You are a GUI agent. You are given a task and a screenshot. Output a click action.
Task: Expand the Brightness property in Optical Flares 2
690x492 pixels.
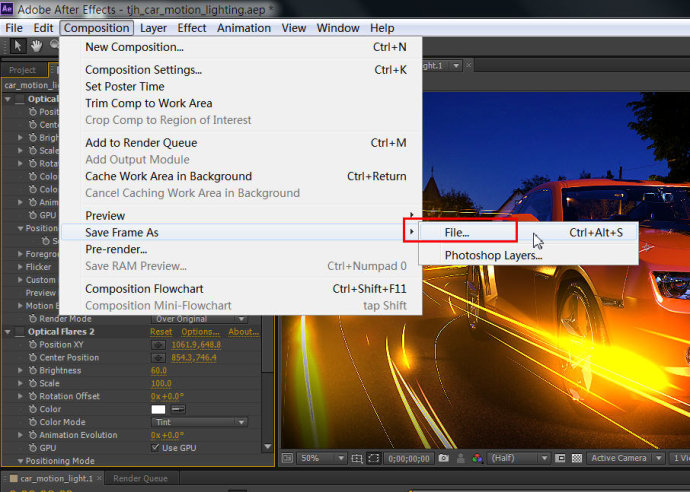point(20,371)
